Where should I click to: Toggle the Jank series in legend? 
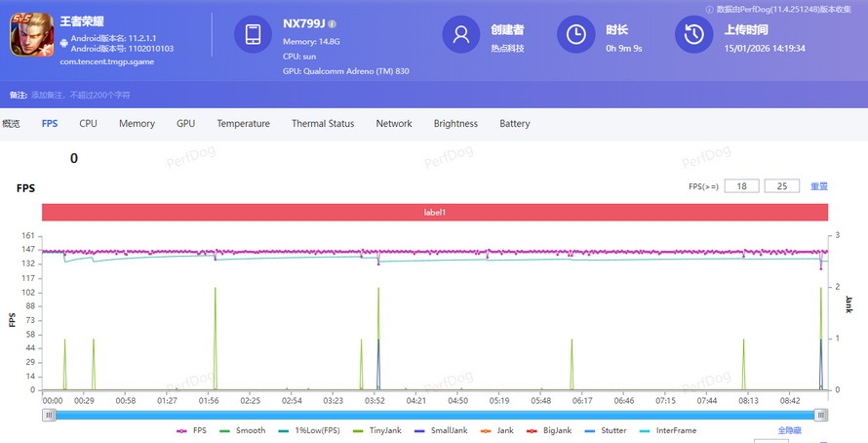[x=497, y=430]
